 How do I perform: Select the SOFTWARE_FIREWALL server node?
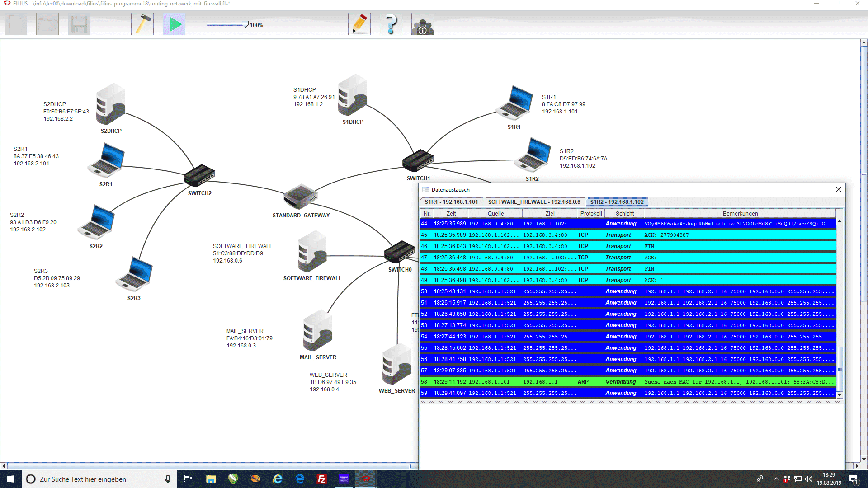[312, 252]
